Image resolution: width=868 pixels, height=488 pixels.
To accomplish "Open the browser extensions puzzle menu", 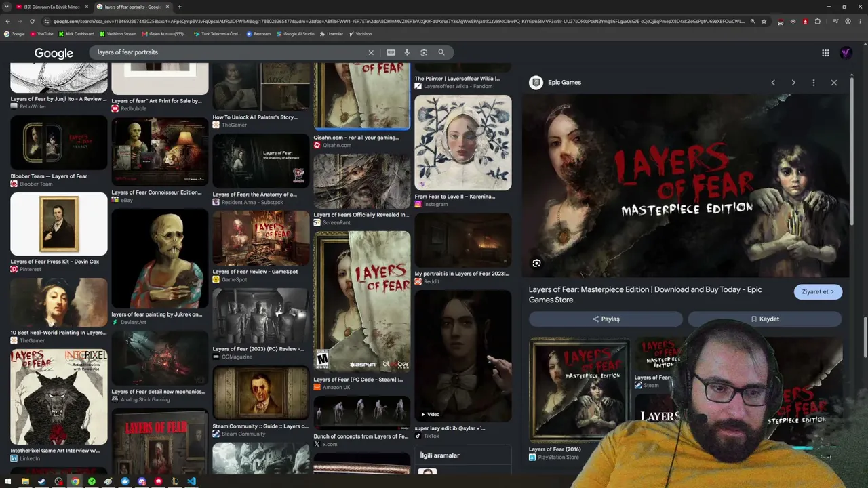I will [x=817, y=21].
